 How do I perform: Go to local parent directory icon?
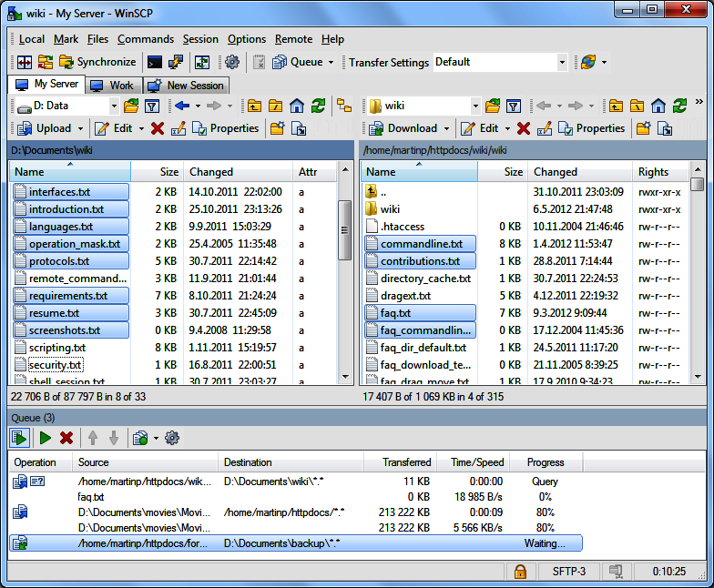(255, 106)
